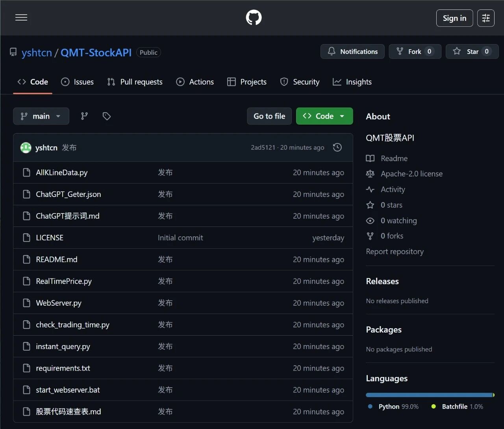504x429 pixels.
Task: Open Readme link in About sidebar
Action: point(394,158)
